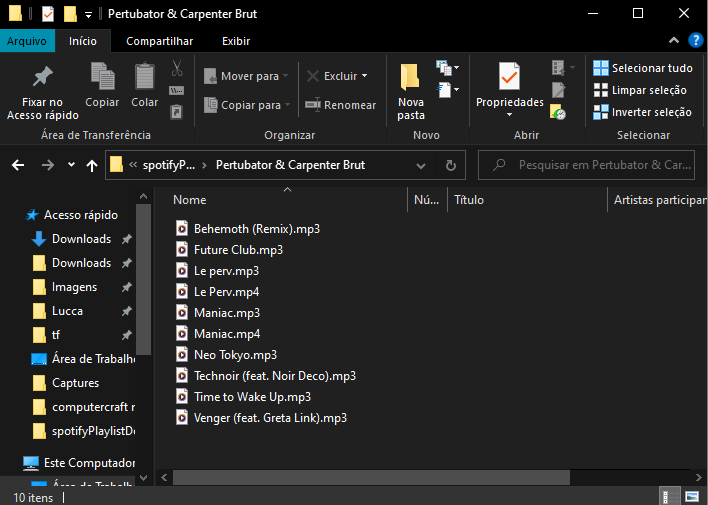Click Inverter seleção in the ribbon

click(x=642, y=112)
